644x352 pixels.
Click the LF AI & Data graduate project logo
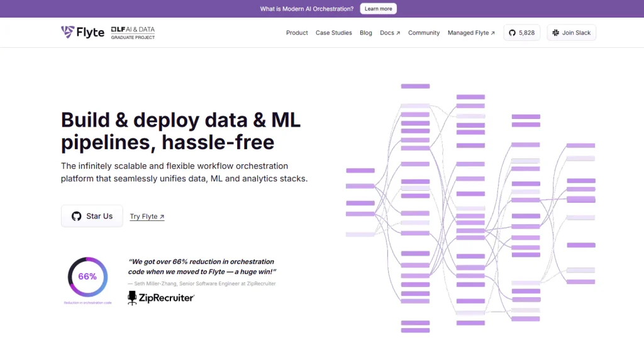point(133,33)
